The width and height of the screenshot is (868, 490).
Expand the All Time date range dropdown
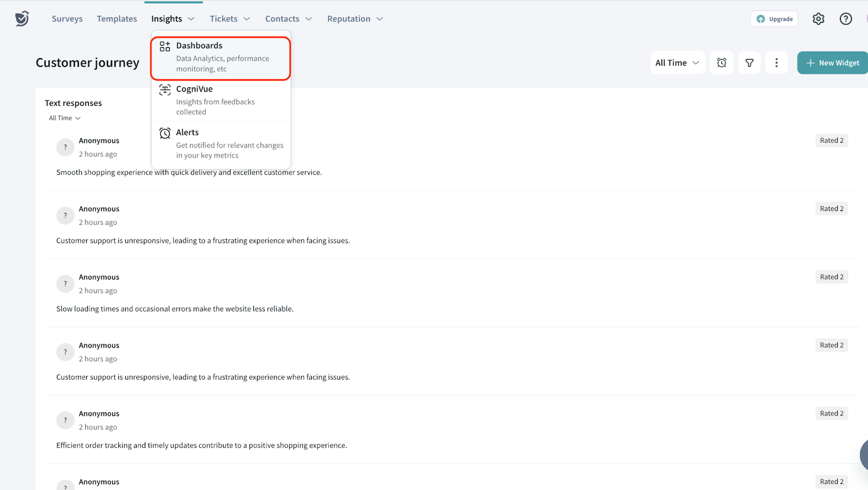pyautogui.click(x=677, y=63)
